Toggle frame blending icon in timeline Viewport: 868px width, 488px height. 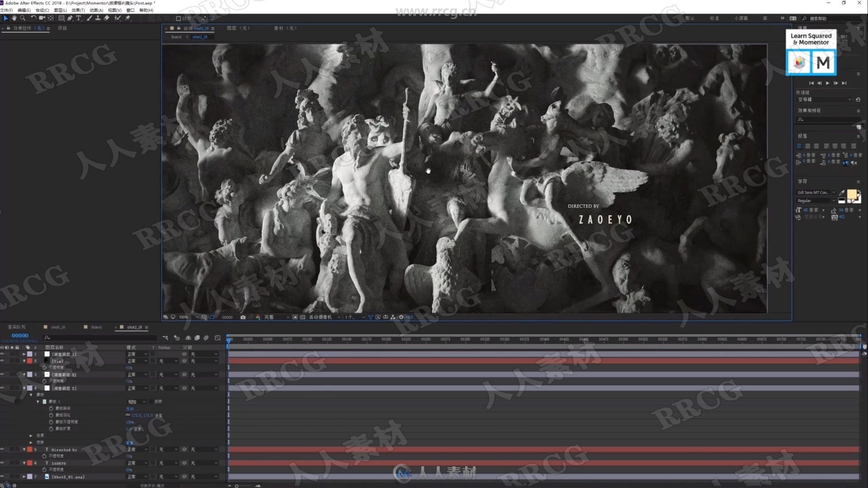(x=197, y=338)
